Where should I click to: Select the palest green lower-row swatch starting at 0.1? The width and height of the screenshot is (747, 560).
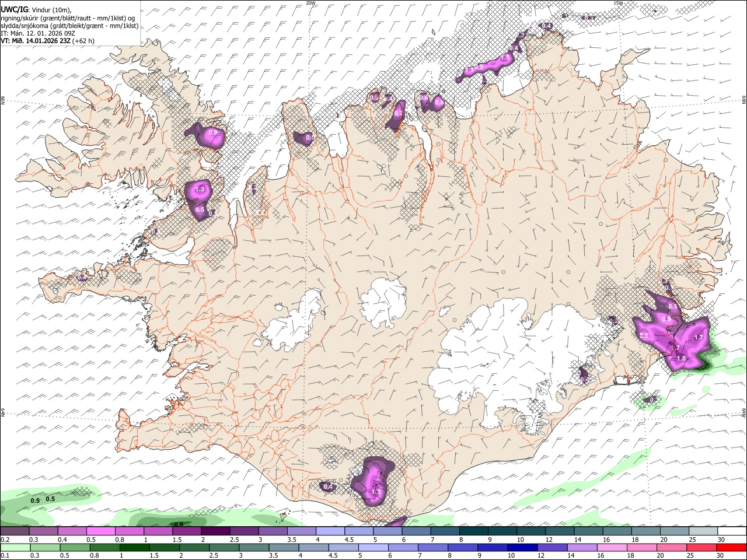pyautogui.click(x=15, y=548)
